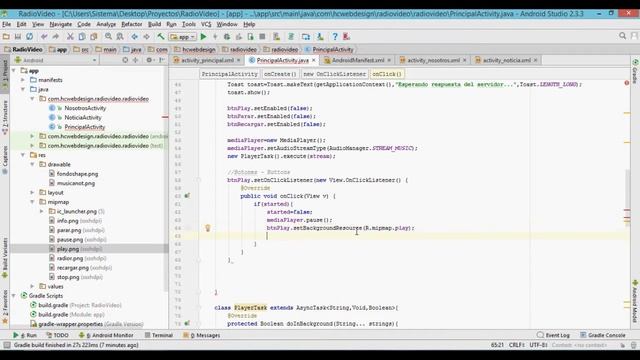
Task: Open the Run tool window button
Action: coord(24,335)
